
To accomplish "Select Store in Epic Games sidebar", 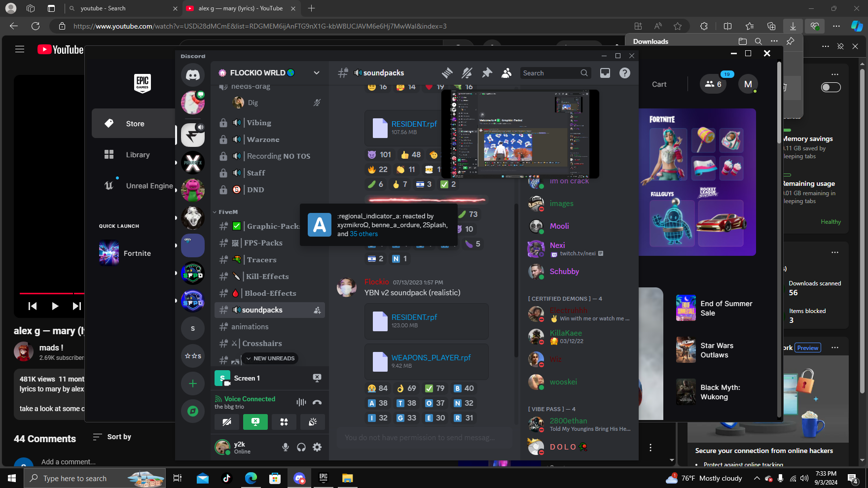I will [134, 124].
